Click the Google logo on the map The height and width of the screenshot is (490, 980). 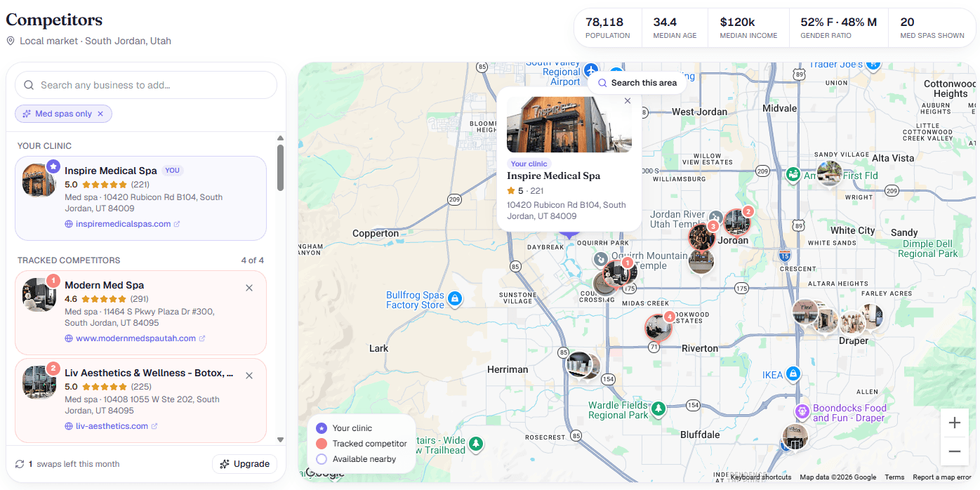(x=324, y=473)
